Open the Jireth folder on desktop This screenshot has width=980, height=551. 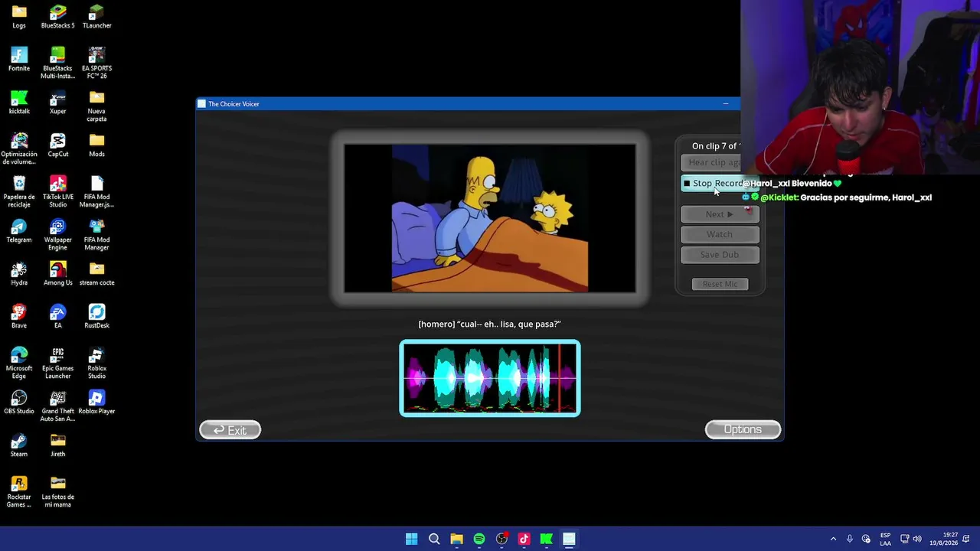click(x=57, y=445)
